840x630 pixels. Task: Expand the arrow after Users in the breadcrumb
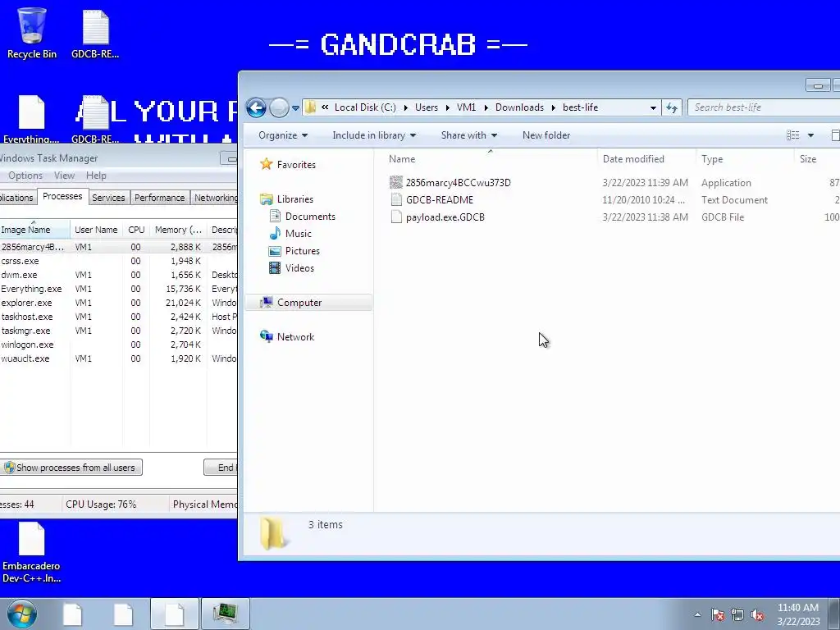click(x=447, y=107)
